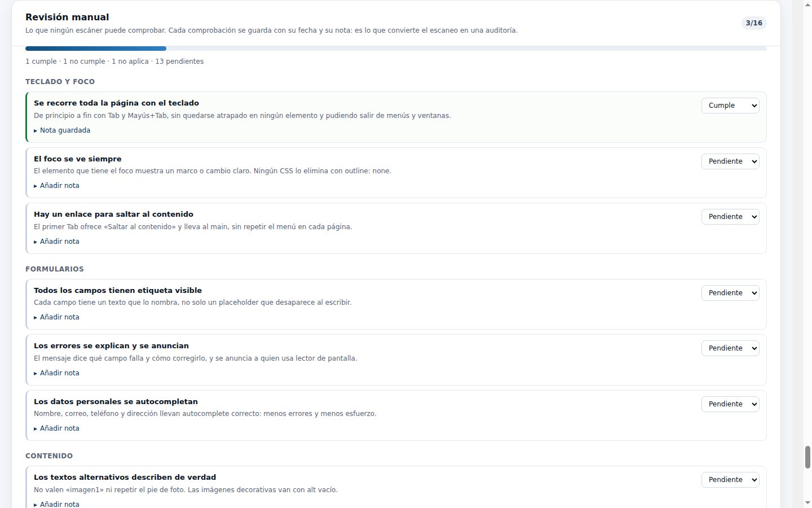Click the 'FORMULARIOS' section label

pos(54,269)
